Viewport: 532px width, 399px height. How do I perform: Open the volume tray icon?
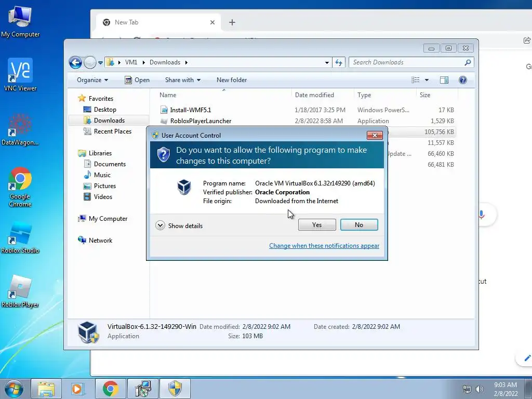tap(480, 389)
